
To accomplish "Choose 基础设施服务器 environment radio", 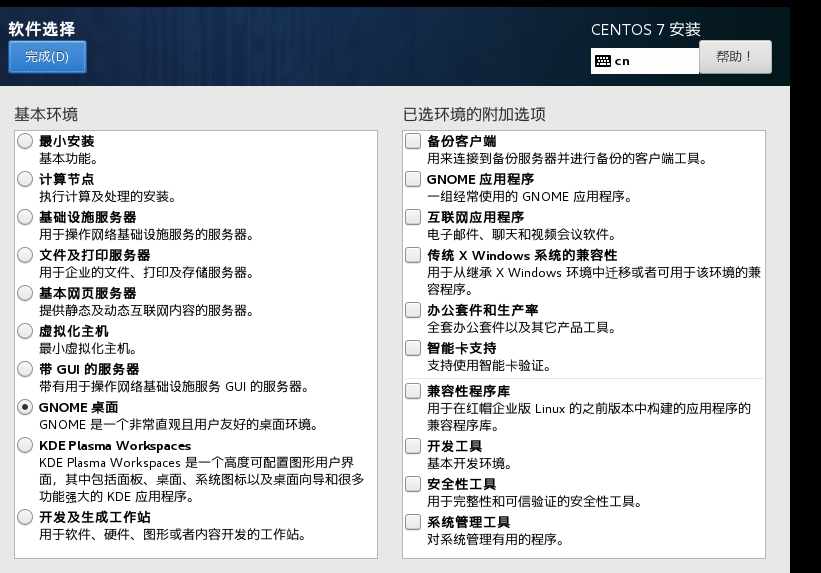I will coord(25,217).
